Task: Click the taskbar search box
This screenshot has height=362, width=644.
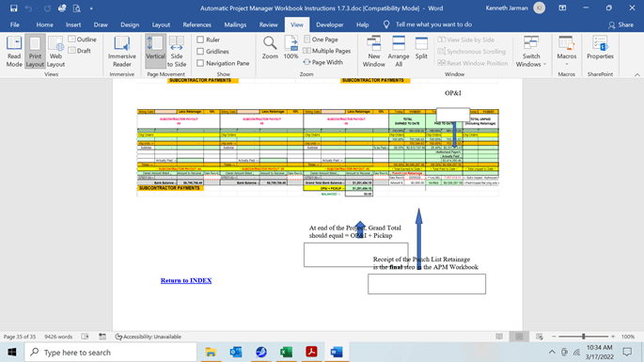Action: point(111,353)
